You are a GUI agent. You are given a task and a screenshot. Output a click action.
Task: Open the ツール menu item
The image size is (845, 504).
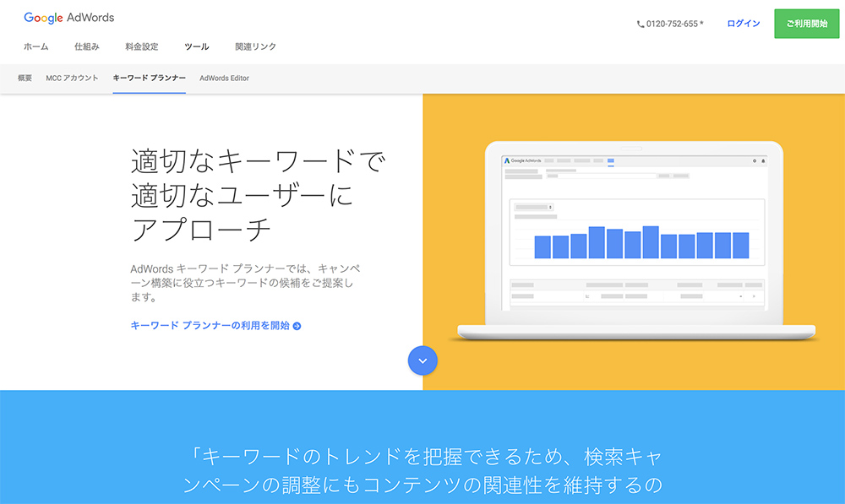click(x=197, y=46)
